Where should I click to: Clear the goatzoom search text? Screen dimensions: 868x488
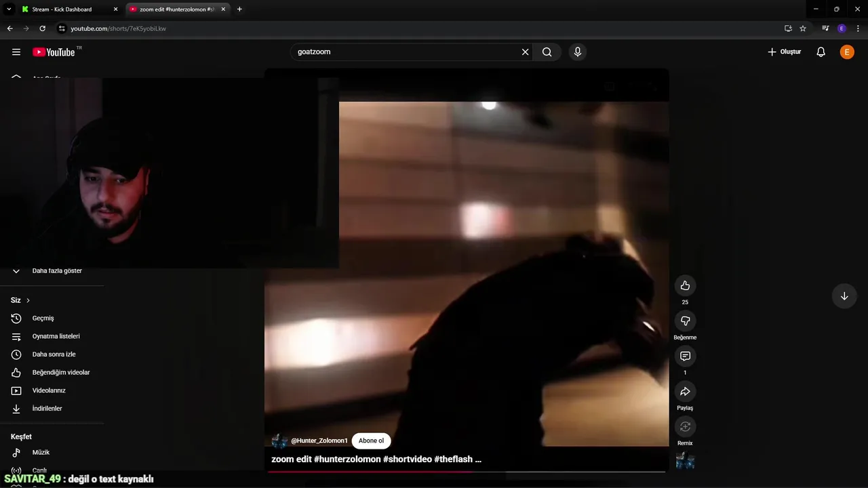525,52
